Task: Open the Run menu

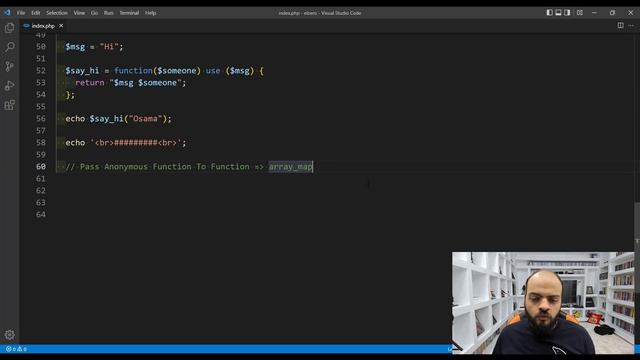Action: [109, 13]
